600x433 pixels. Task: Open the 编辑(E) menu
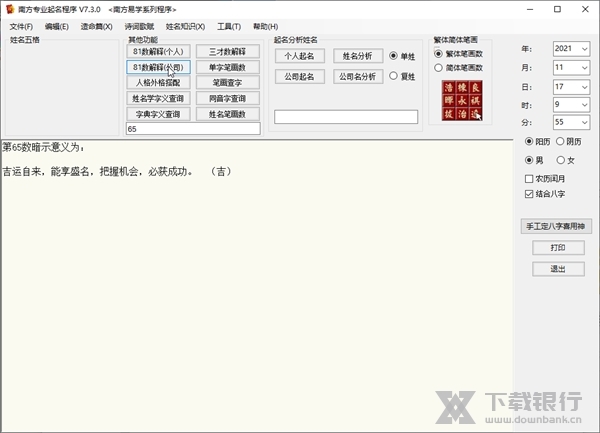(57, 26)
